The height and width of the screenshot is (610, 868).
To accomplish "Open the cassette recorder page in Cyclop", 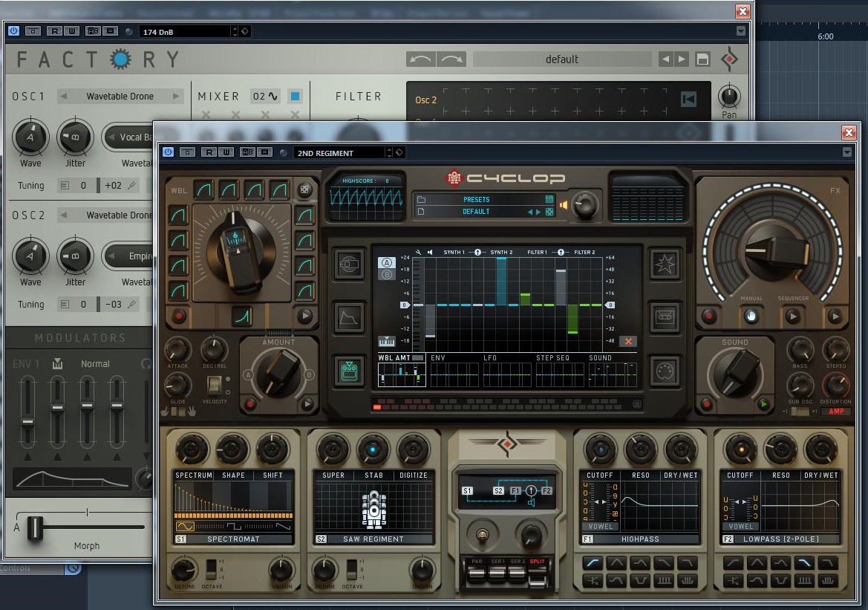I will pyautogui.click(x=665, y=317).
